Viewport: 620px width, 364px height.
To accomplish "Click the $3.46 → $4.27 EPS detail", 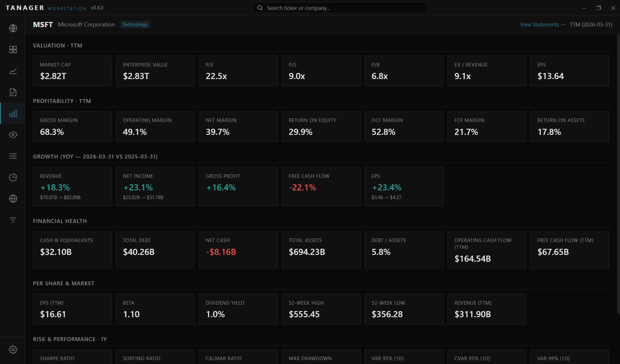I will (387, 197).
